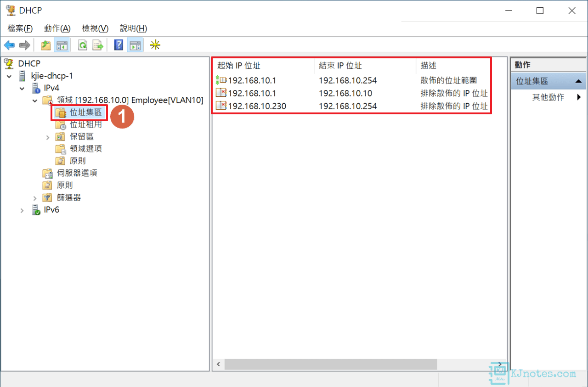This screenshot has width=588, height=387.
Task: Click the 領域選項 folder icon
Action: tap(60, 149)
